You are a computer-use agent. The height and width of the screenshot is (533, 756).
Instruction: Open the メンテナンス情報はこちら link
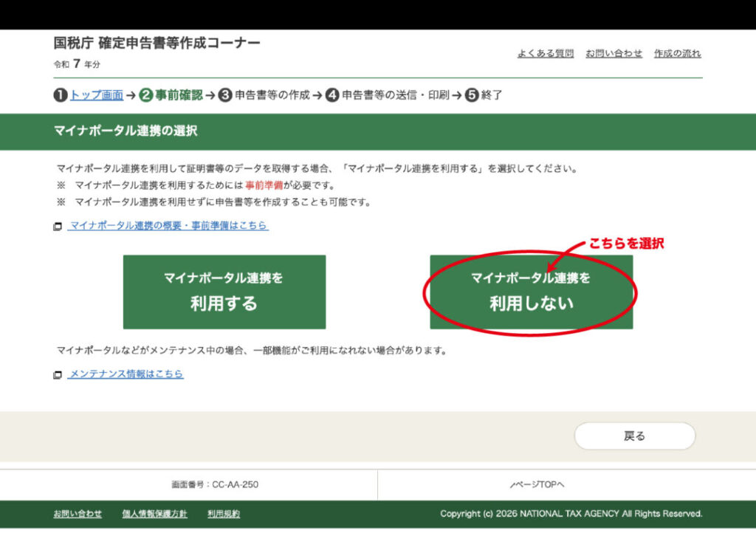[x=126, y=374]
